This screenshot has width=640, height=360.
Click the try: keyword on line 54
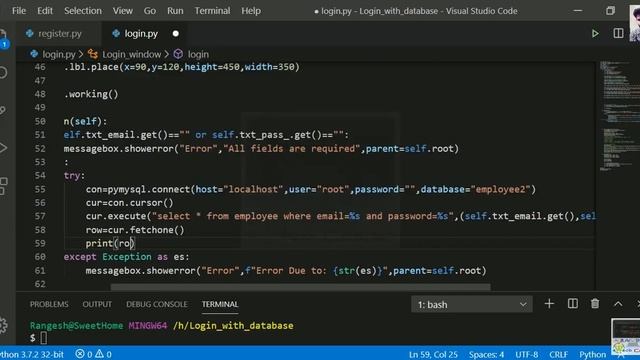74,176
